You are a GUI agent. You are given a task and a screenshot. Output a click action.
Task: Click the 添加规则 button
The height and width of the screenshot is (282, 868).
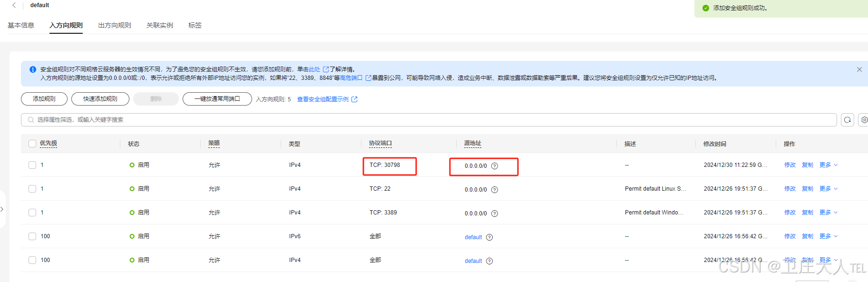[x=44, y=99]
